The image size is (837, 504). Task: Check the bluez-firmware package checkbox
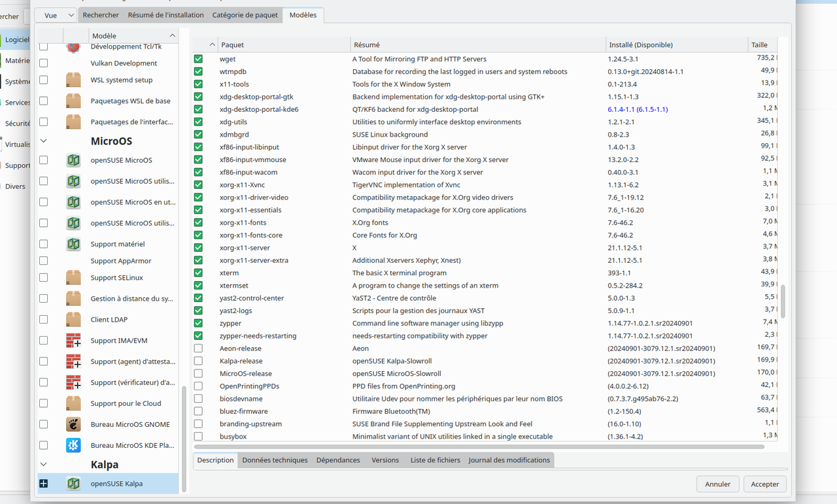[x=198, y=411]
